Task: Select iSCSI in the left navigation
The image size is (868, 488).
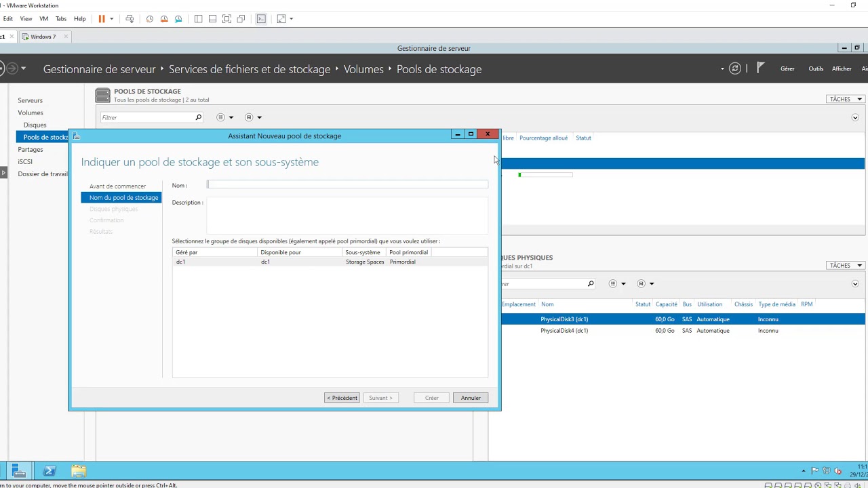Action: pyautogui.click(x=25, y=161)
